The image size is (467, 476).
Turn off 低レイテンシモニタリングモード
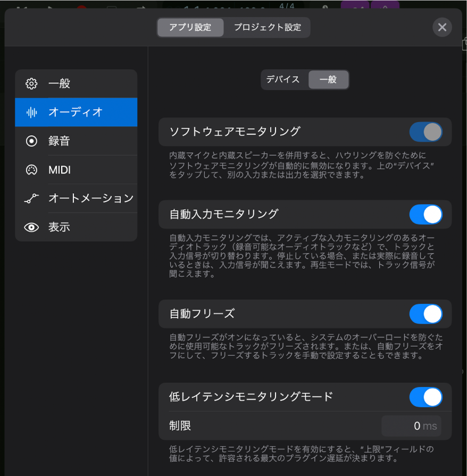coord(426,397)
